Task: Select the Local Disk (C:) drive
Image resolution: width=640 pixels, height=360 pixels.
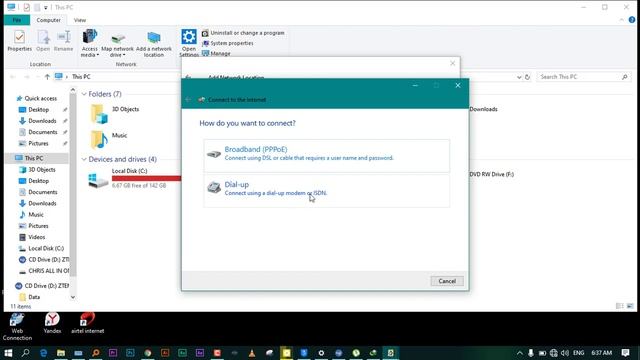Action: coord(135,179)
